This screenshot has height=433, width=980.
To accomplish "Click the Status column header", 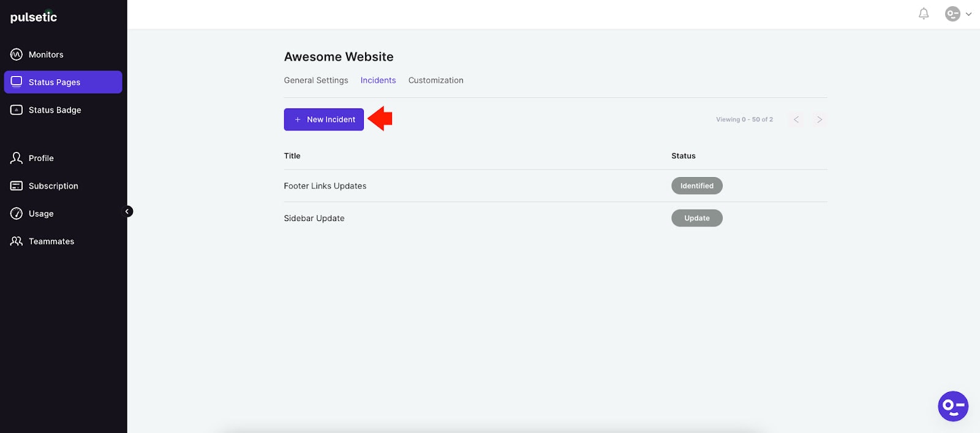I will tap(684, 156).
